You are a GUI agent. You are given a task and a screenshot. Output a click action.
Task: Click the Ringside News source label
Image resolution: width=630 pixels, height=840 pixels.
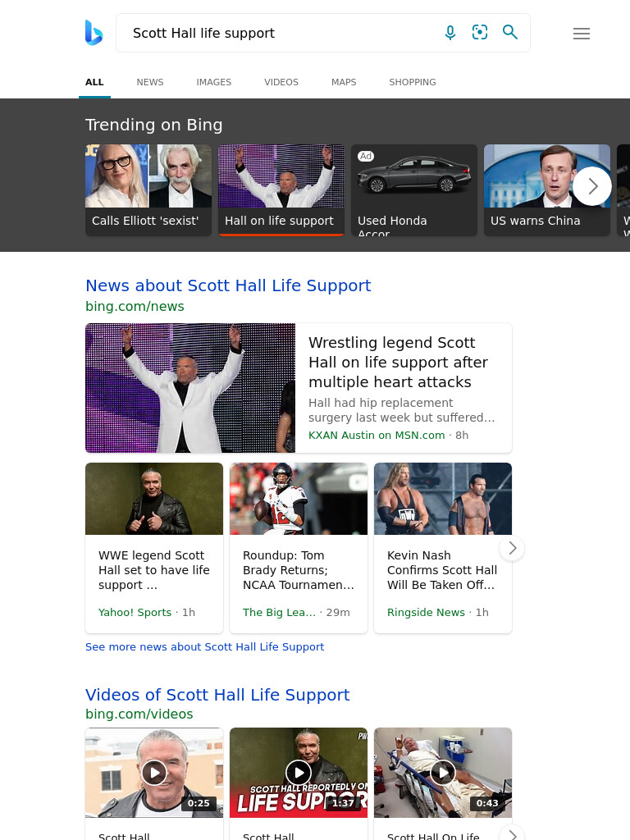tap(426, 612)
